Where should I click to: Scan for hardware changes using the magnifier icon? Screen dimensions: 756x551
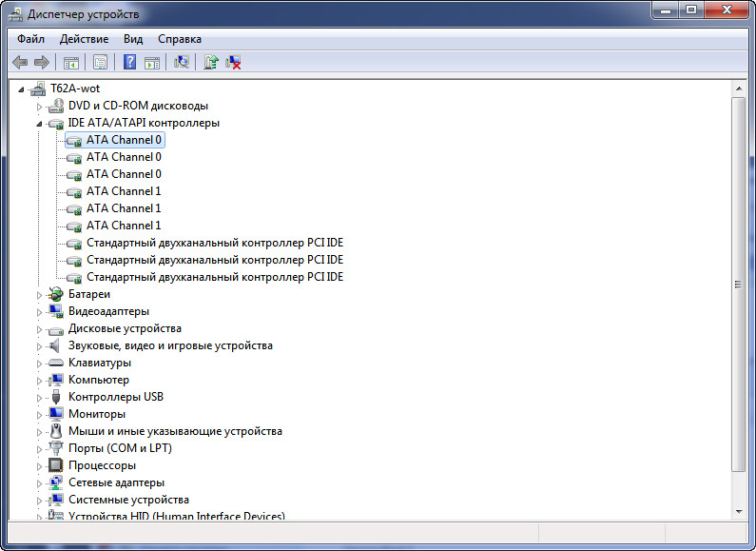tap(182, 62)
